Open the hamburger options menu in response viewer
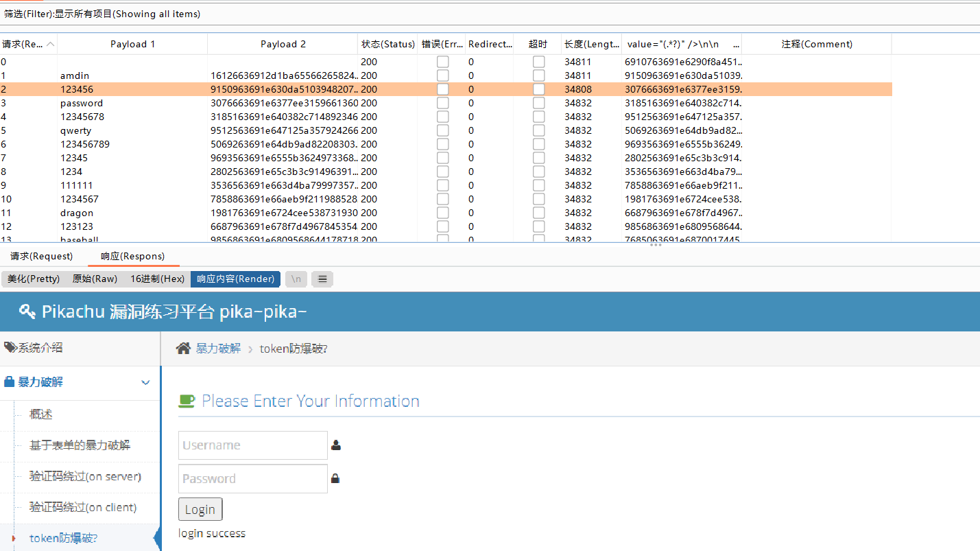The image size is (980, 551). pyautogui.click(x=322, y=279)
